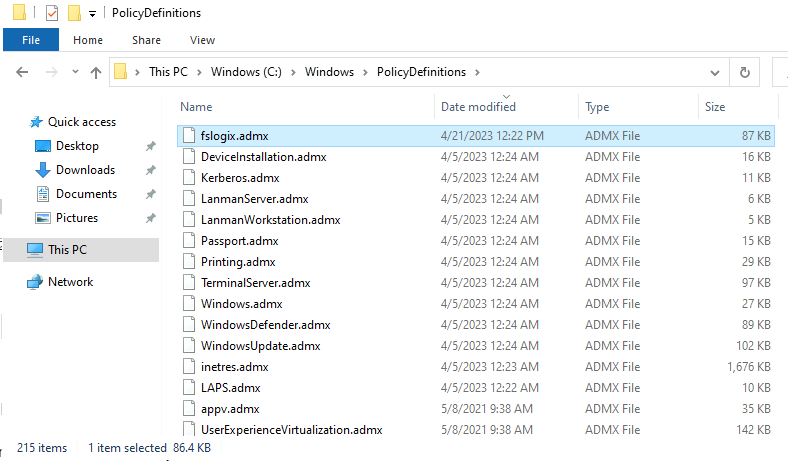Screen dimensions: 788x463
Task: Select the inetres.admx file name
Action: (x=234, y=367)
